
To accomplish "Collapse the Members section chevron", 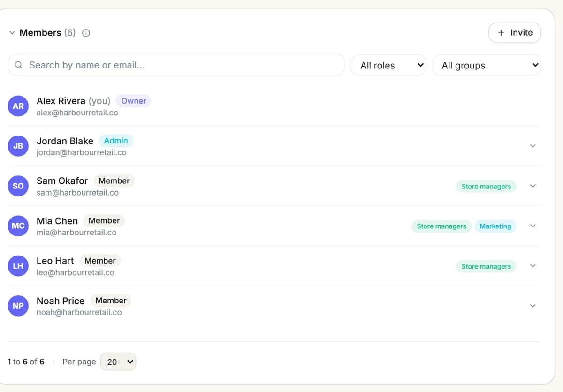I will [x=12, y=33].
